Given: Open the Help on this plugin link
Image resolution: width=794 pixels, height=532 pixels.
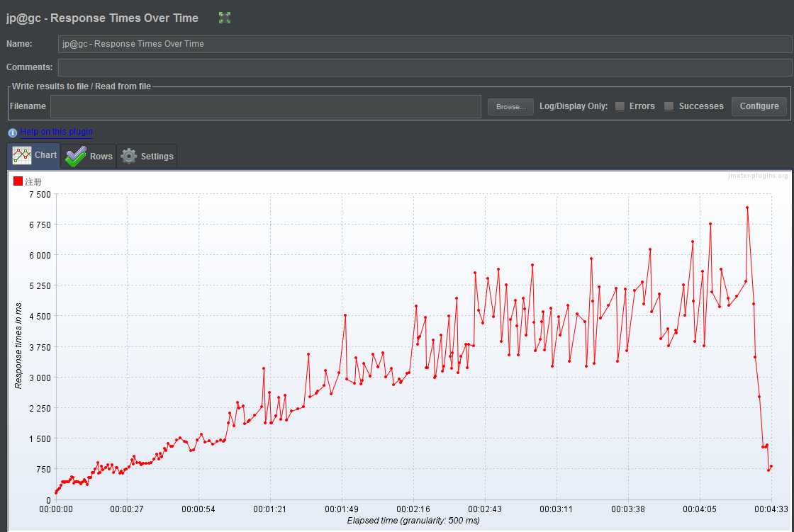Looking at the screenshot, I should 56,132.
